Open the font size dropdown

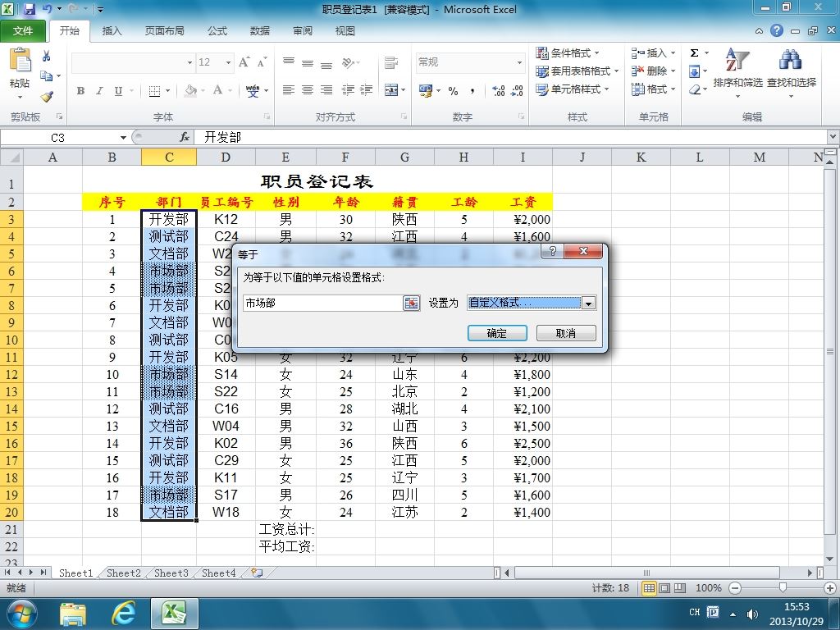[228, 62]
